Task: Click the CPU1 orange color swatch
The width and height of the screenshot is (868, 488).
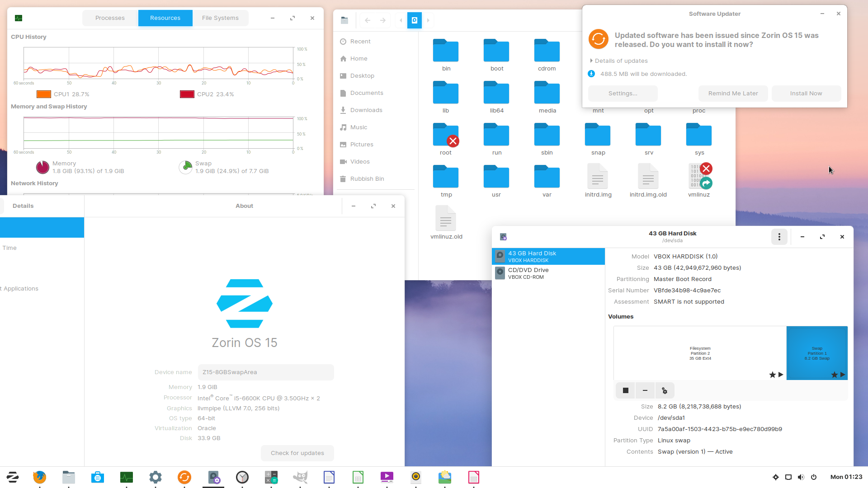Action: [44, 94]
